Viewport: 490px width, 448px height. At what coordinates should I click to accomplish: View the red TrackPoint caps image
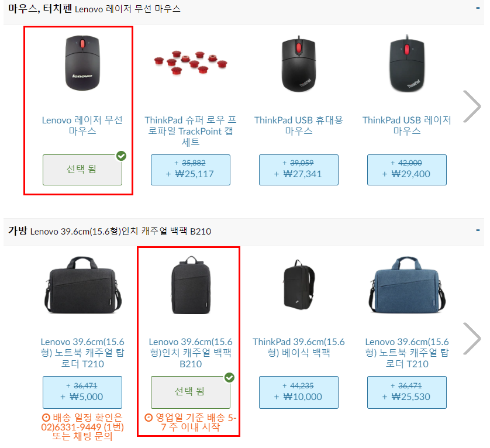tap(190, 63)
